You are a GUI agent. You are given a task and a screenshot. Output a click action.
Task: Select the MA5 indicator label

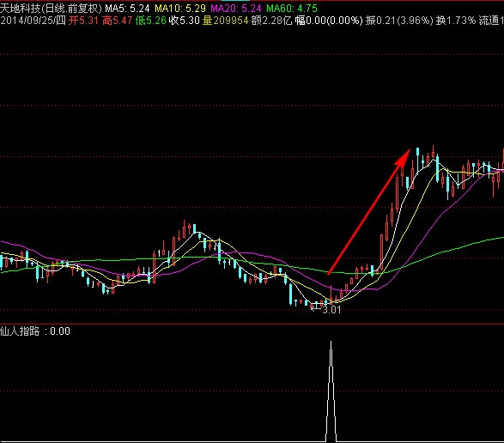pyautogui.click(x=128, y=9)
